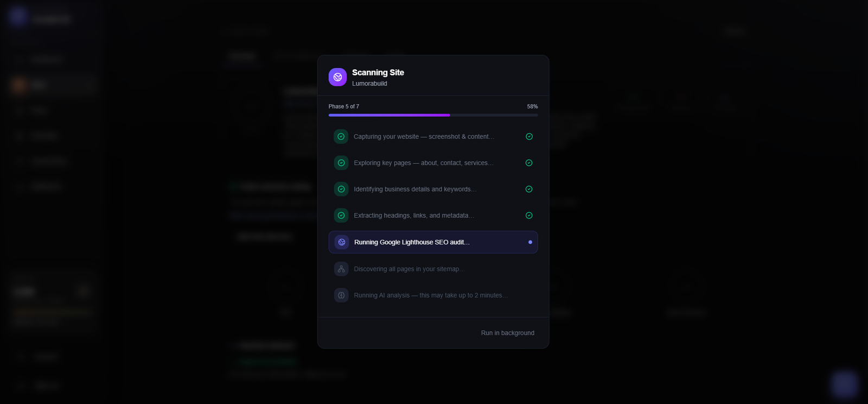Click Run in background
The width and height of the screenshot is (868, 404).
(x=508, y=333)
